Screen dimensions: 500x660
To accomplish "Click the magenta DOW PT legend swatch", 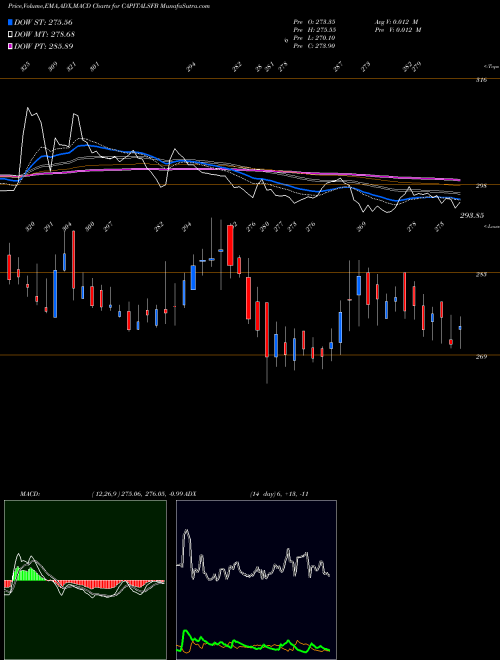I will (11, 46).
